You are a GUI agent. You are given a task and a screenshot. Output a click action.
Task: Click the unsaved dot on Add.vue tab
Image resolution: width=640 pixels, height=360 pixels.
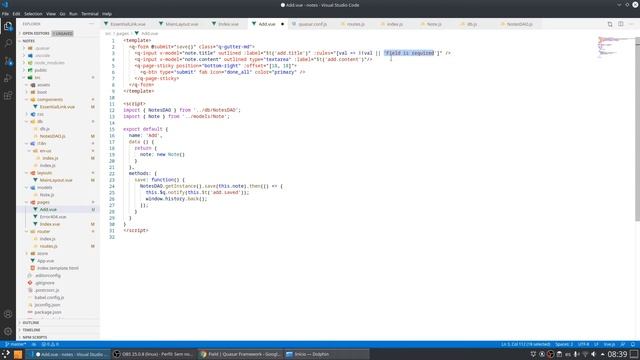click(282, 24)
